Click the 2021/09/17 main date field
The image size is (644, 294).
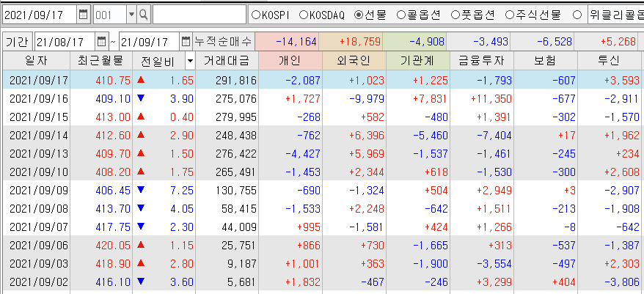(40, 15)
